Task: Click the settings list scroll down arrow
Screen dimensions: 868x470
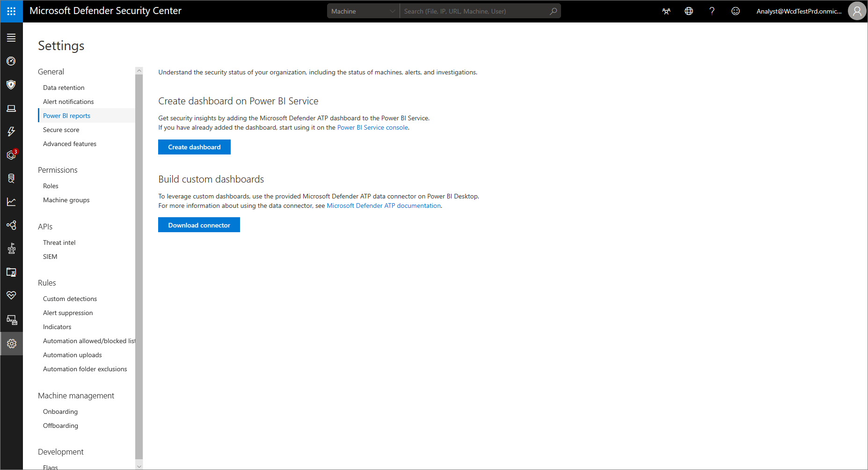Action: [139, 466]
